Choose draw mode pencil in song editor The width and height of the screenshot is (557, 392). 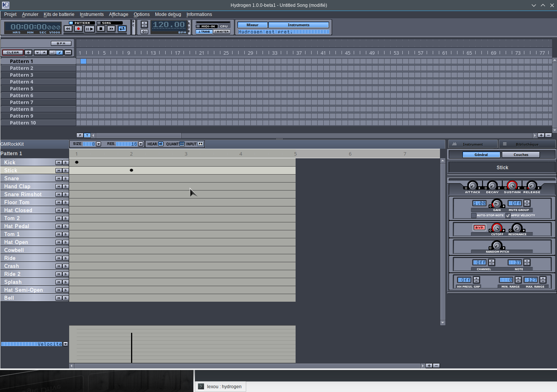click(x=60, y=53)
